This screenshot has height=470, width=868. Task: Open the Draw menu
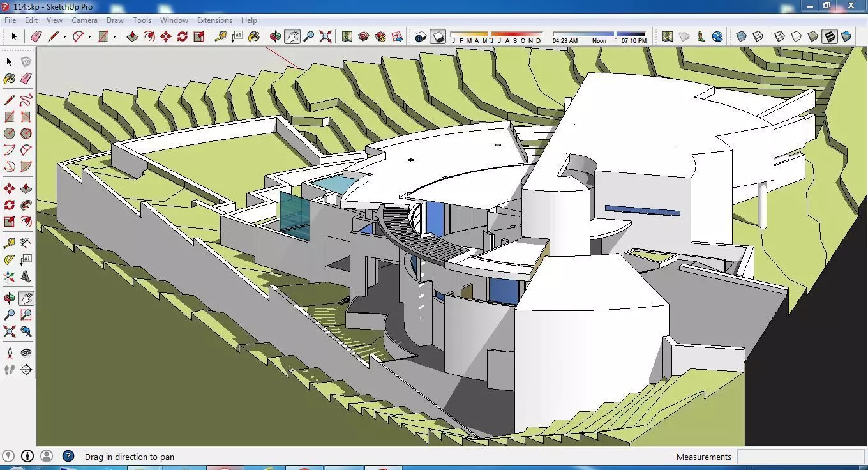pyautogui.click(x=115, y=20)
